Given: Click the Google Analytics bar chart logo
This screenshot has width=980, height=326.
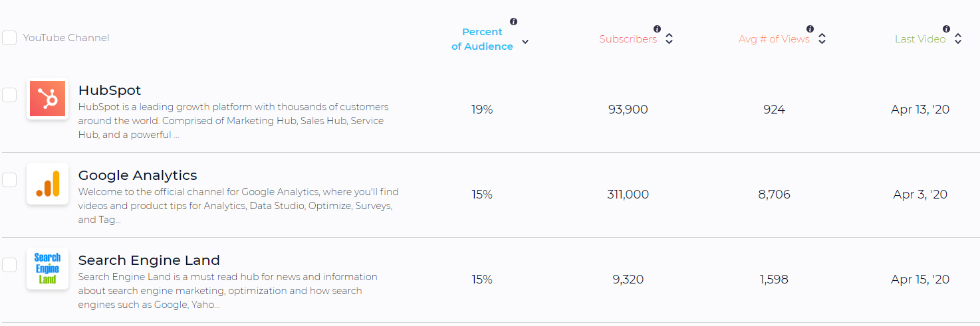Looking at the screenshot, I should coord(47,184).
